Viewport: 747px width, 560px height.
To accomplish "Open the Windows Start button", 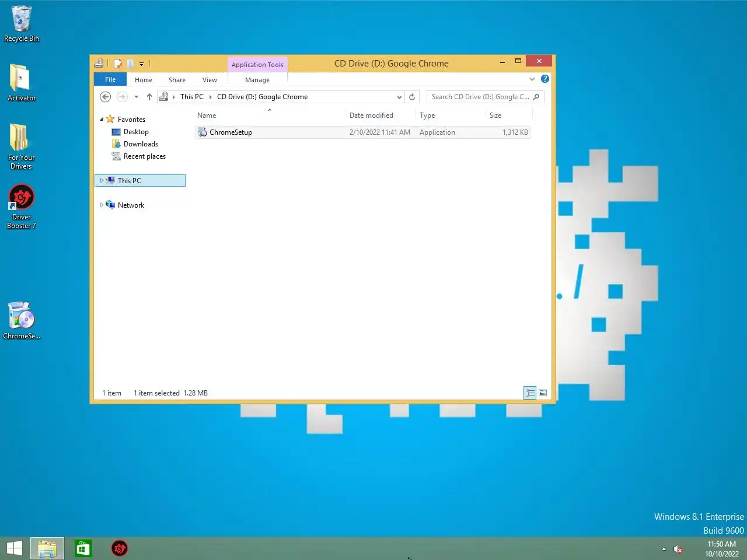I will point(15,548).
